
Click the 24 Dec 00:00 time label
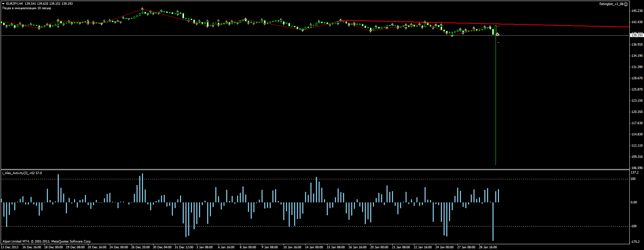(x=119, y=247)
